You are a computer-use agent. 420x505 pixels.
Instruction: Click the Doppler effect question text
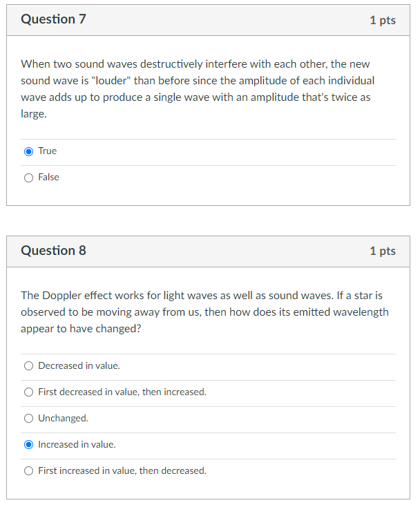tap(205, 312)
